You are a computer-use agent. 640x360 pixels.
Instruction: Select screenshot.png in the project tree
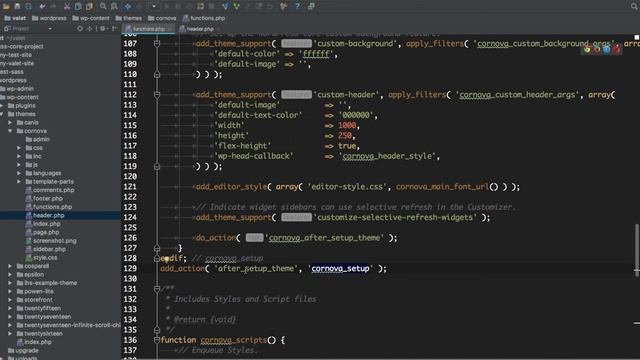pyautogui.click(x=55, y=241)
